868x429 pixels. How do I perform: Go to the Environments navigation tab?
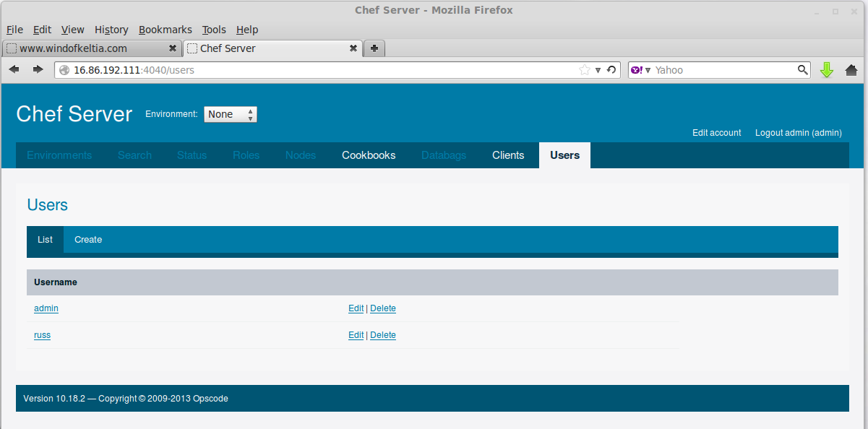click(59, 155)
